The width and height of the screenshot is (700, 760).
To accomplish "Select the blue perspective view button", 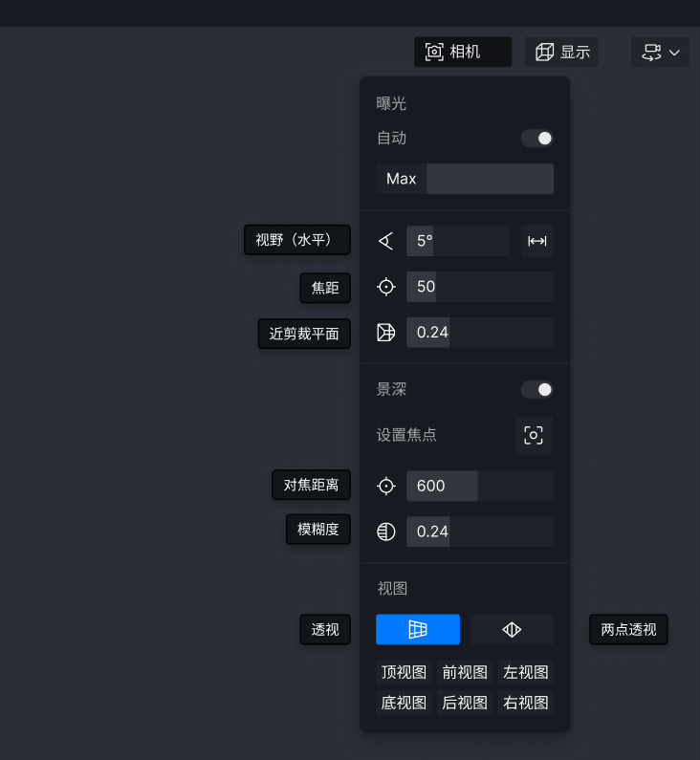I will [x=418, y=630].
